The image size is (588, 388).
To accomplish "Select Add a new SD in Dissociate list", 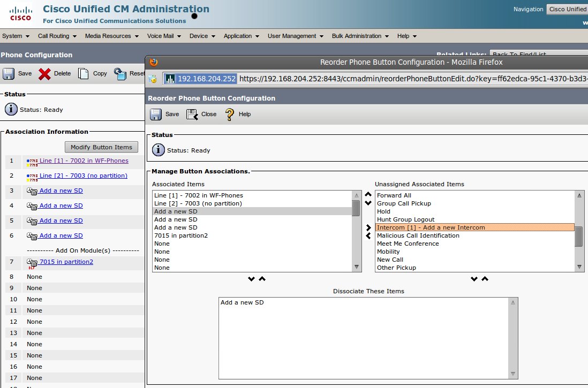I will 364,302.
